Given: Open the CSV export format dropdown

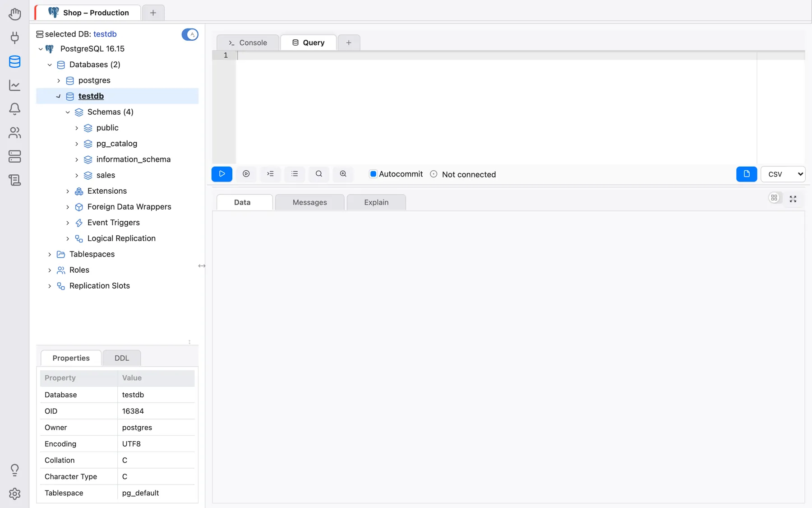Looking at the screenshot, I should pos(783,174).
